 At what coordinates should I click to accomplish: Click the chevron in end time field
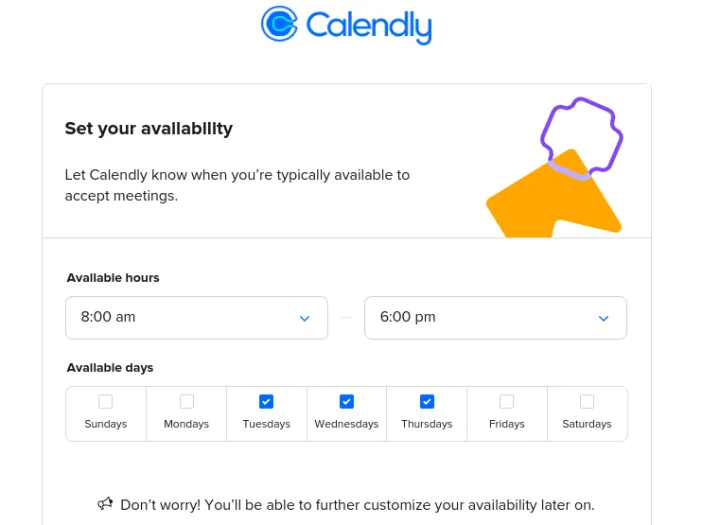(x=604, y=318)
